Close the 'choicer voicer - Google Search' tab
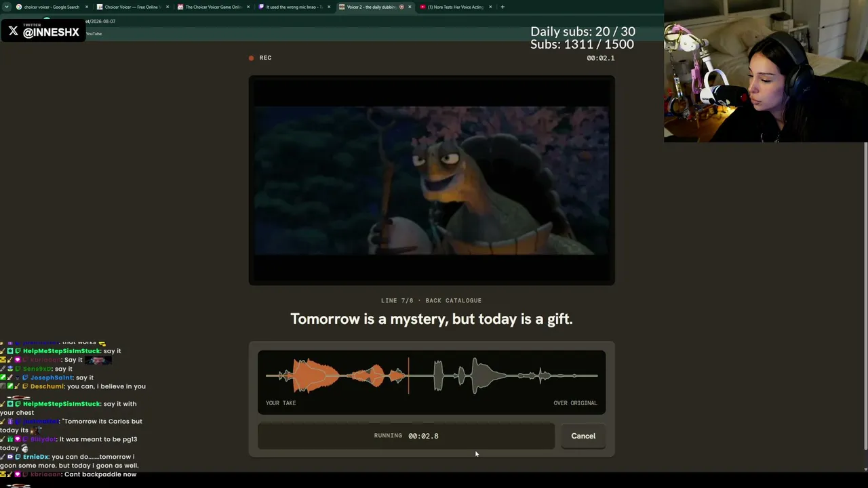 (87, 7)
